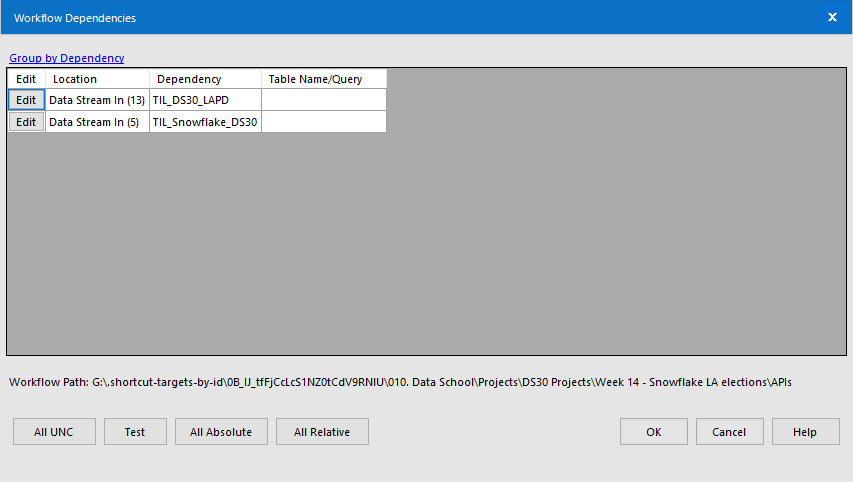The height and width of the screenshot is (482, 853).
Task: Convert all paths with All UNC
Action: [x=54, y=431]
